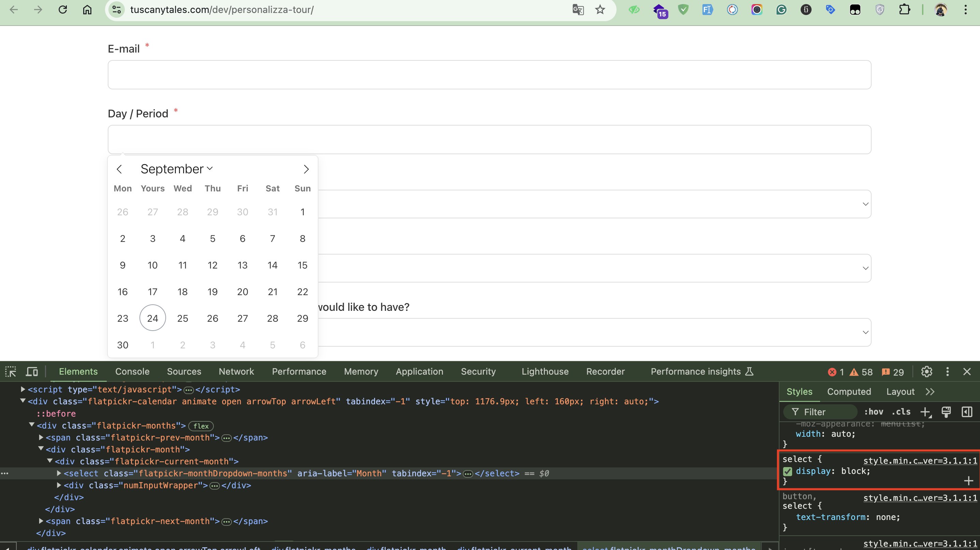Collapse the flatpickr-current-month div
This screenshot has height=550, width=980.
coord(50,461)
